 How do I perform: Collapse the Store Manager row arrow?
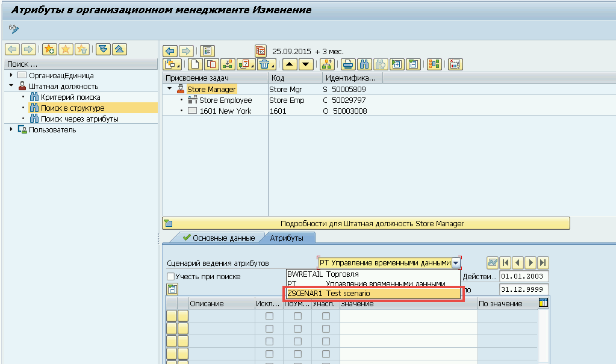[169, 88]
